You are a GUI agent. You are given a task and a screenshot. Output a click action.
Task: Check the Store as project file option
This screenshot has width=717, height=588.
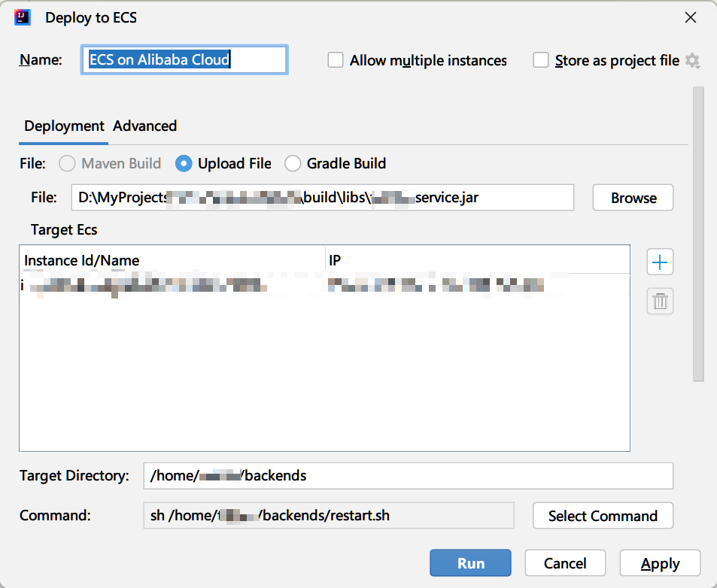tap(541, 60)
